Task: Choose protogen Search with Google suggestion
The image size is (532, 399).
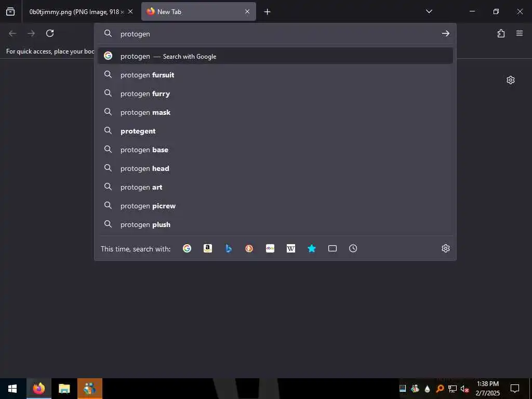Action: click(x=275, y=56)
